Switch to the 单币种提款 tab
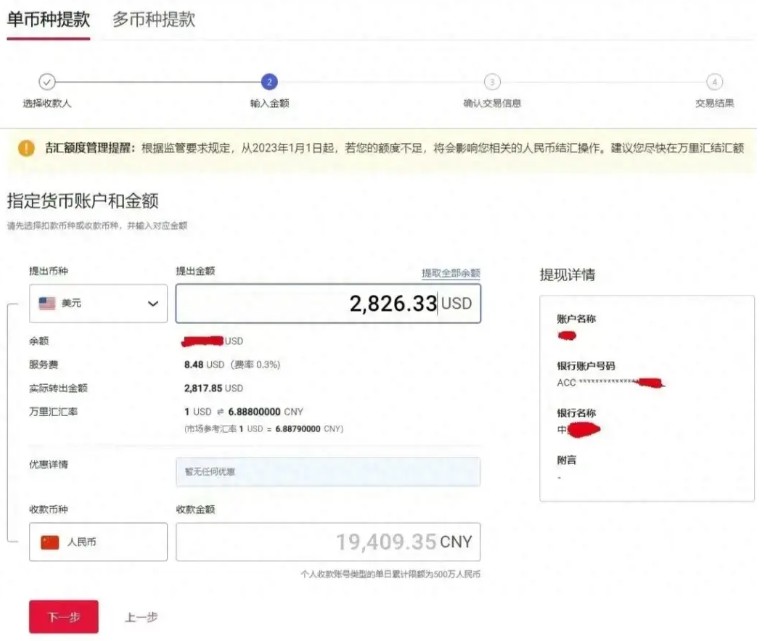 (x=48, y=19)
